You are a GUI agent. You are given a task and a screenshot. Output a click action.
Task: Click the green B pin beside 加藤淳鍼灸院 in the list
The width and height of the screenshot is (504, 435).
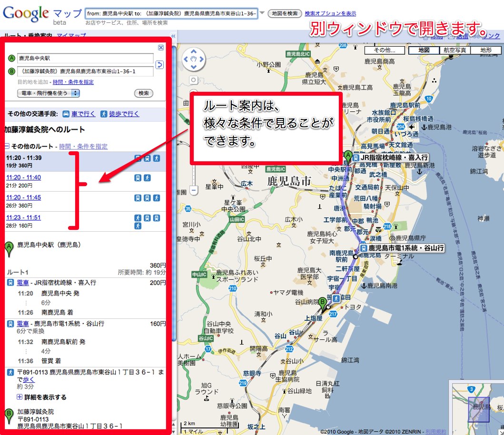click(9, 416)
